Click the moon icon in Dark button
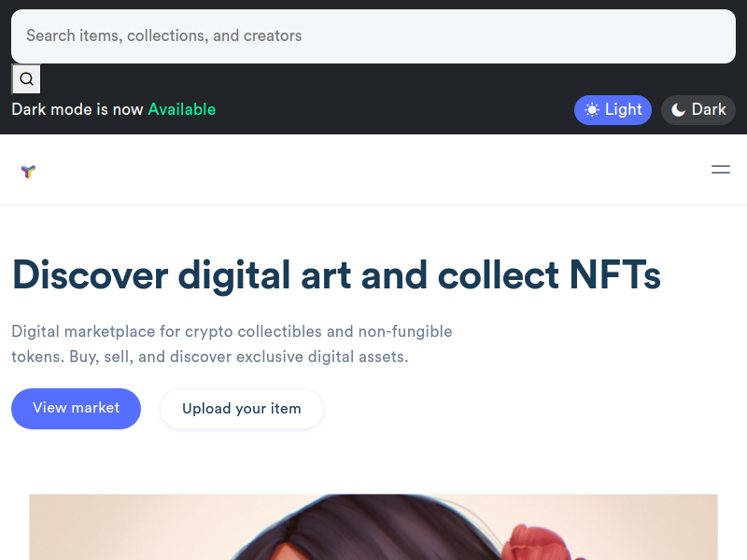 click(x=679, y=110)
